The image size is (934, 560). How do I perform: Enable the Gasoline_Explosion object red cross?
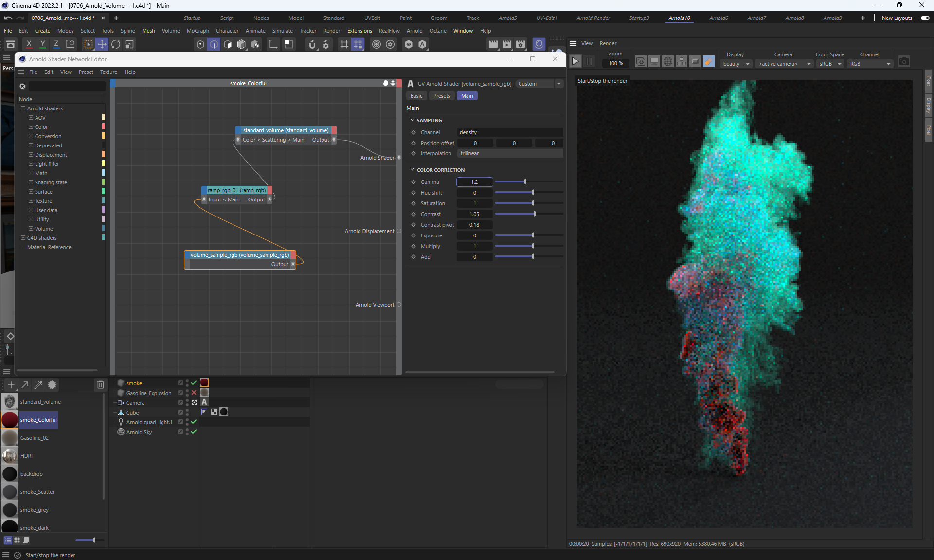[194, 393]
